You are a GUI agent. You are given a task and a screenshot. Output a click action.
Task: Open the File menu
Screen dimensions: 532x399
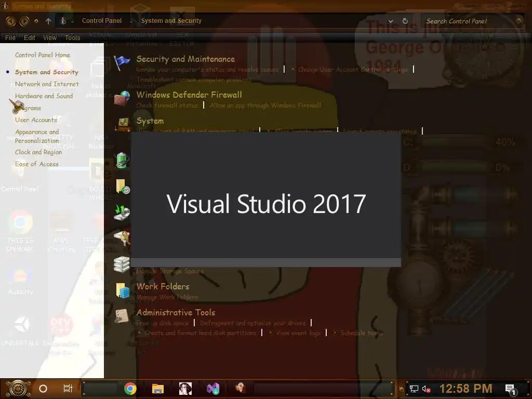[10, 37]
